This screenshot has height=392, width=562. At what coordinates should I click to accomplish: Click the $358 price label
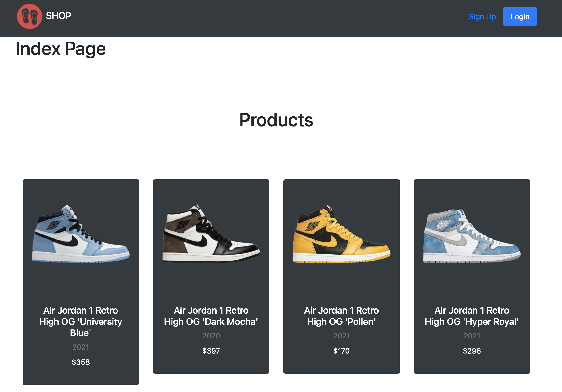tap(81, 362)
